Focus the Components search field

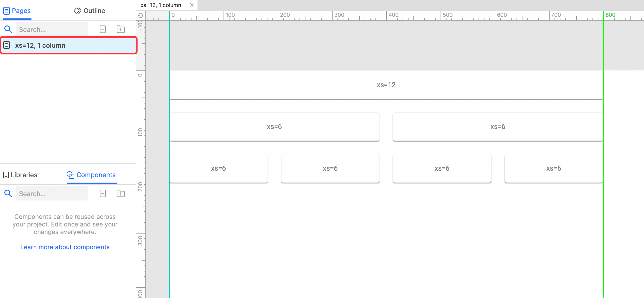pos(52,193)
